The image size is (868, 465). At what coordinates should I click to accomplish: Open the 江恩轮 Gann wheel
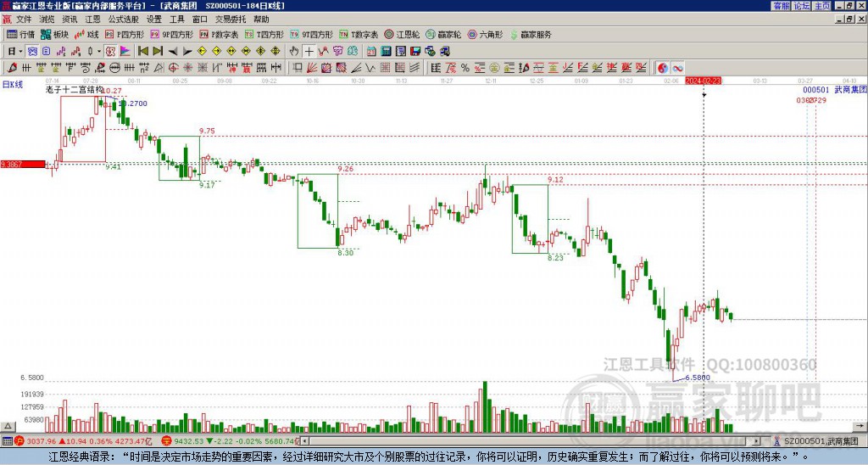[x=402, y=34]
